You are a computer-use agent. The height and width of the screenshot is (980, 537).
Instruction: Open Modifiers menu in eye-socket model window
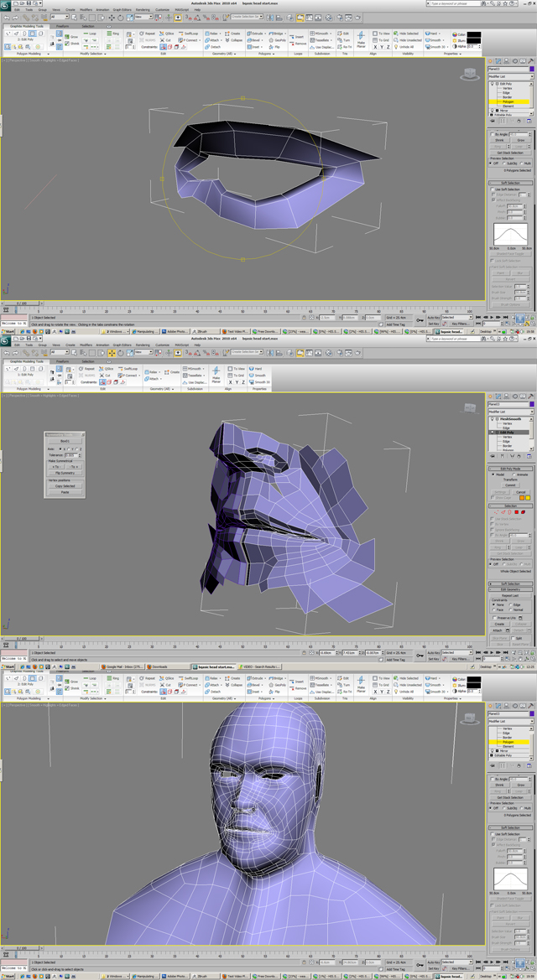click(86, 11)
